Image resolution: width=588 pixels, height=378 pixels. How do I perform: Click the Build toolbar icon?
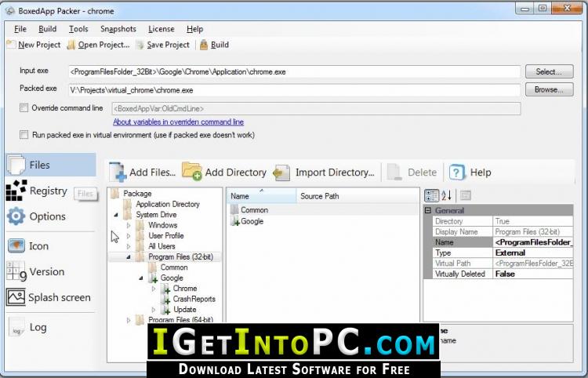tap(204, 45)
